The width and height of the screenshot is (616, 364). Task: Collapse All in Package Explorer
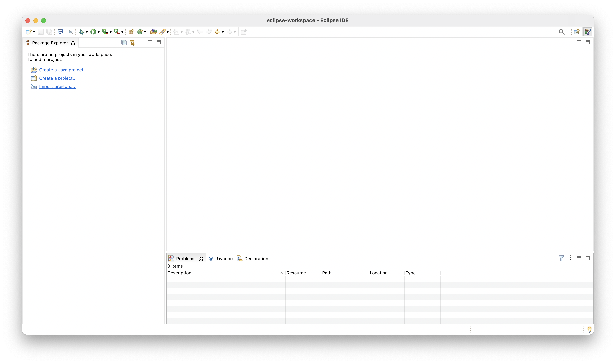pyautogui.click(x=124, y=43)
